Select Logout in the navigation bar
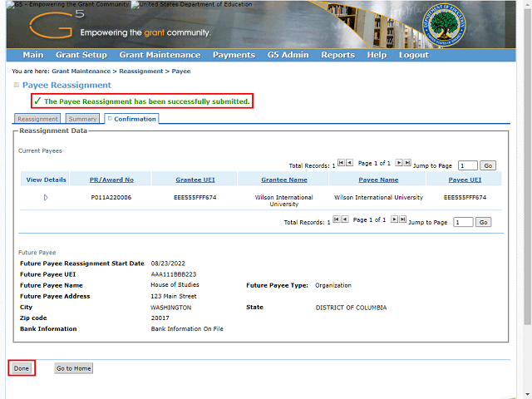Screen dimensions: 532x399 tap(413, 55)
